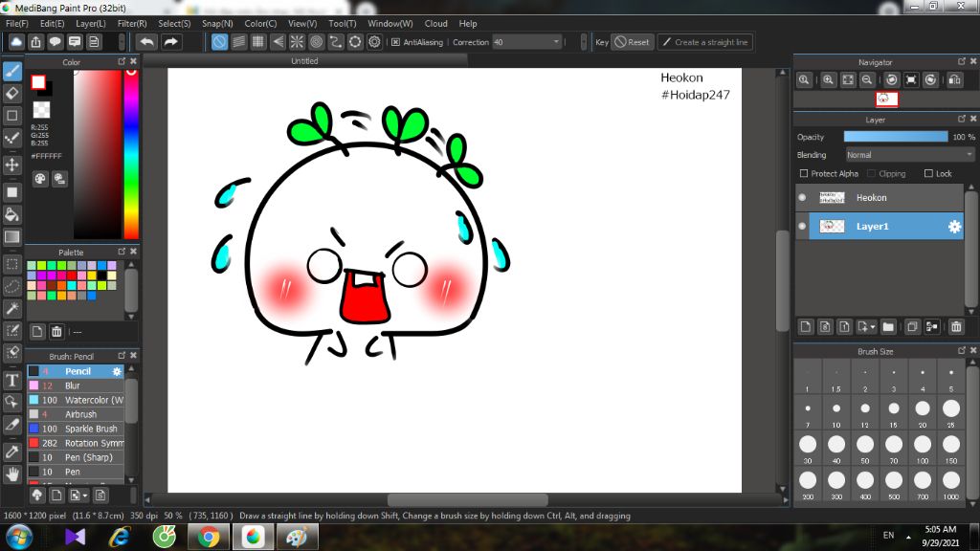
Task: Open the View menu
Action: pyautogui.click(x=302, y=24)
